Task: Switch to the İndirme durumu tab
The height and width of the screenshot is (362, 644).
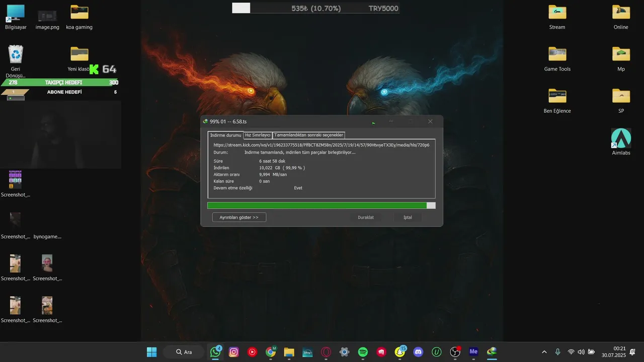Action: 226,135
